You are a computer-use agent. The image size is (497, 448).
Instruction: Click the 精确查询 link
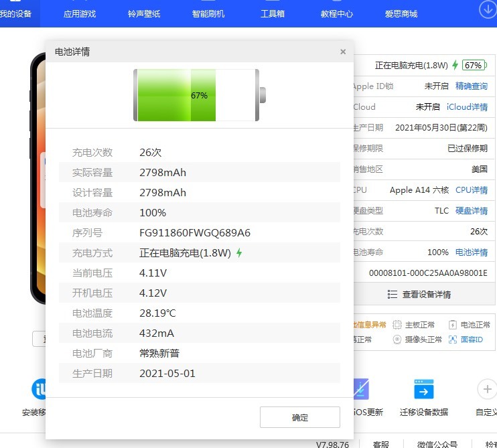point(472,86)
